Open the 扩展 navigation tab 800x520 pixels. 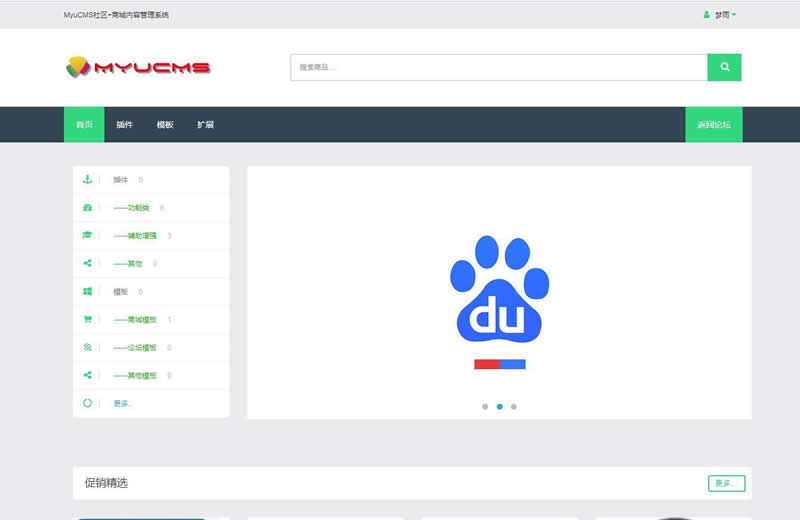205,125
